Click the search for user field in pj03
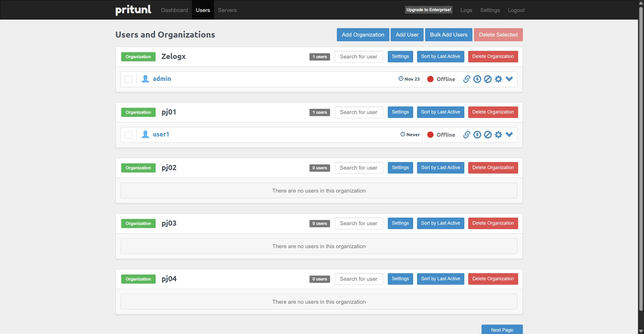Screen dimensions: 644x334 359,223
